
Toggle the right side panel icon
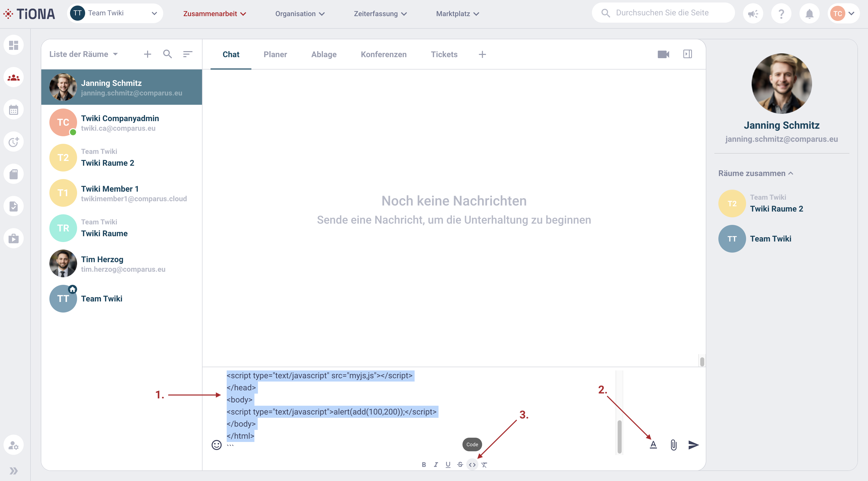pos(687,54)
